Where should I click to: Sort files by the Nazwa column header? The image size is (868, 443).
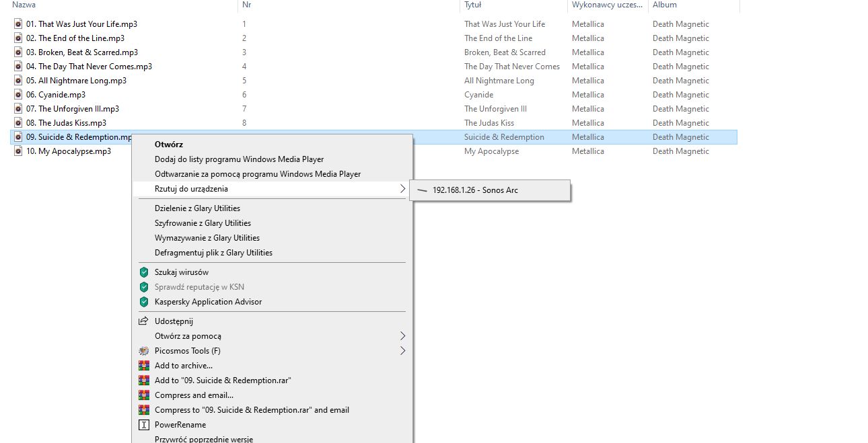pos(24,5)
